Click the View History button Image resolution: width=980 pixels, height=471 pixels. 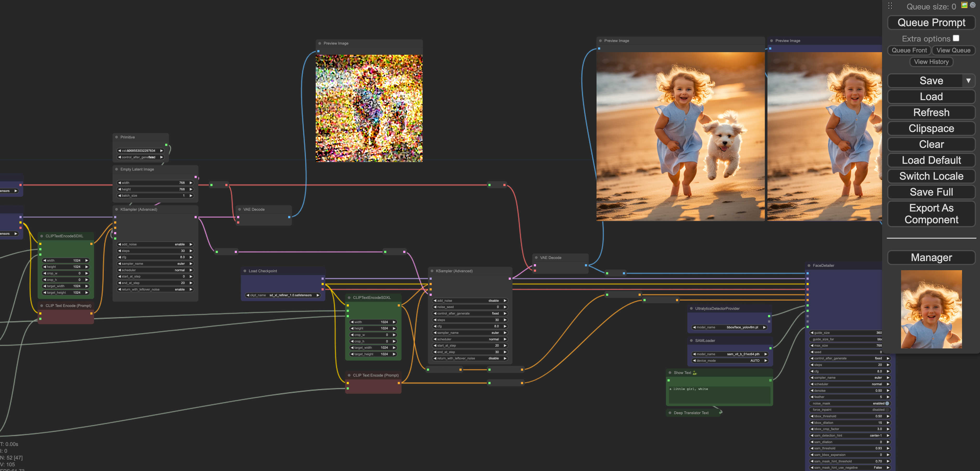pos(931,62)
